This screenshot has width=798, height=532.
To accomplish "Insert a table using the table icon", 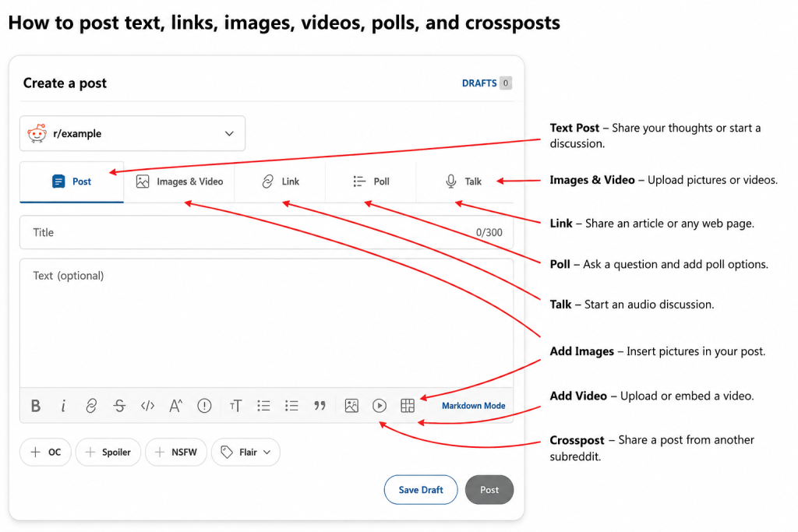I will tap(408, 405).
